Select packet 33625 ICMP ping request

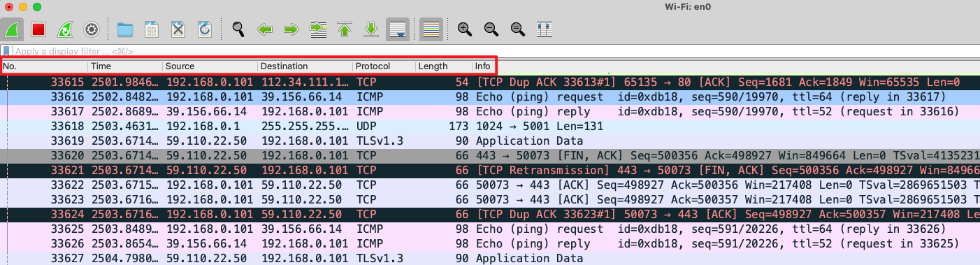click(490, 229)
